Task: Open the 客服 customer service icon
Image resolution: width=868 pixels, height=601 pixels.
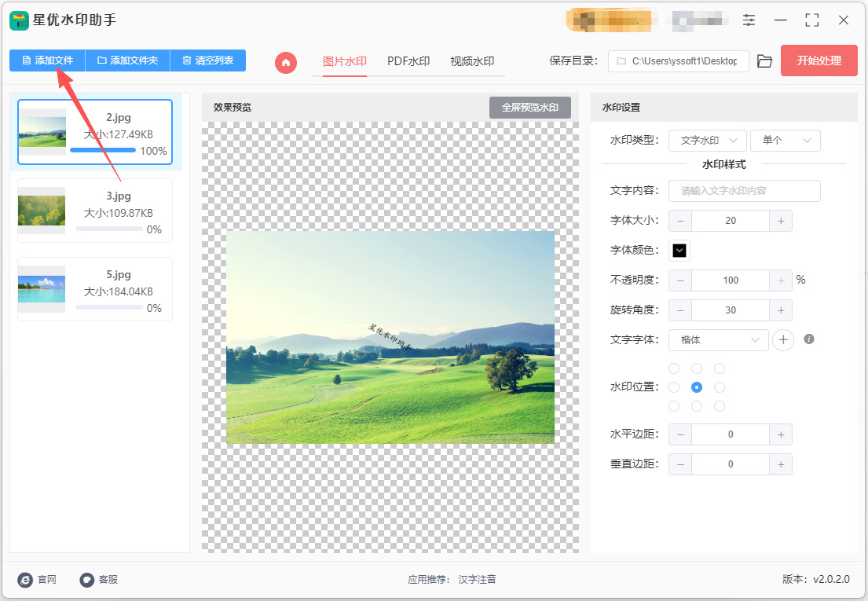Action: tap(87, 580)
